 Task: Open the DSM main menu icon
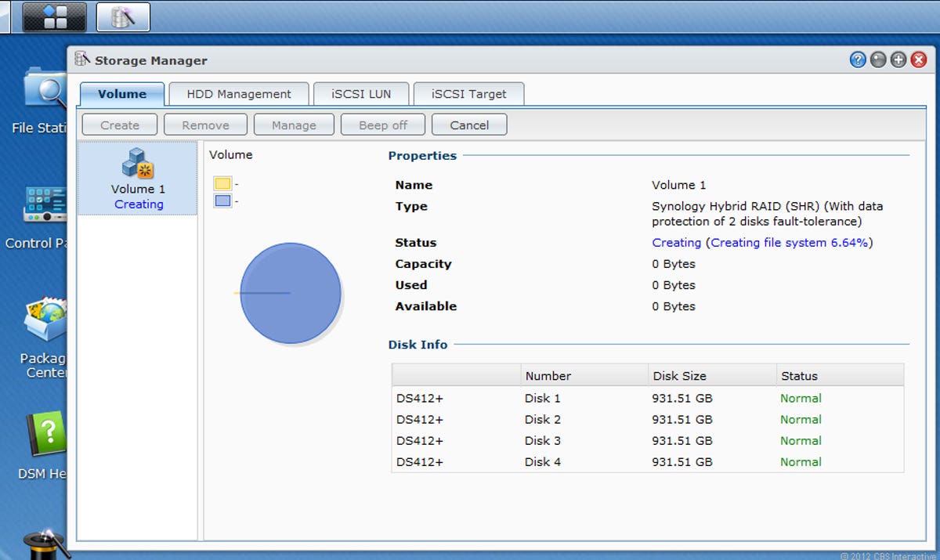point(54,16)
